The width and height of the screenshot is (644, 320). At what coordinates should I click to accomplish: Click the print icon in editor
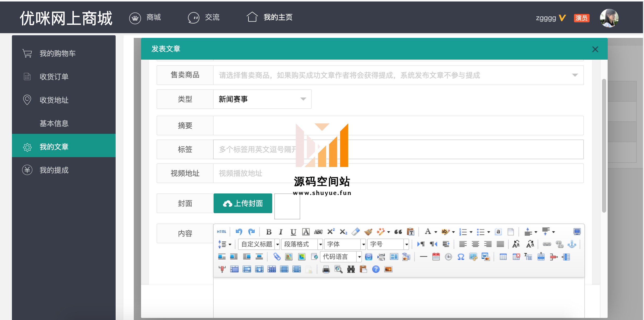pyautogui.click(x=326, y=269)
